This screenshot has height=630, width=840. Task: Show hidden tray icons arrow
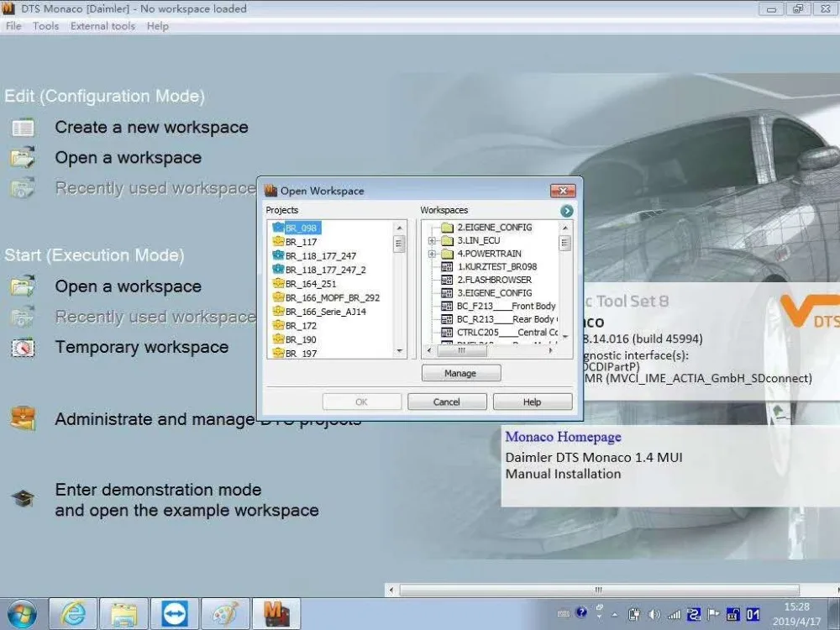(x=615, y=615)
